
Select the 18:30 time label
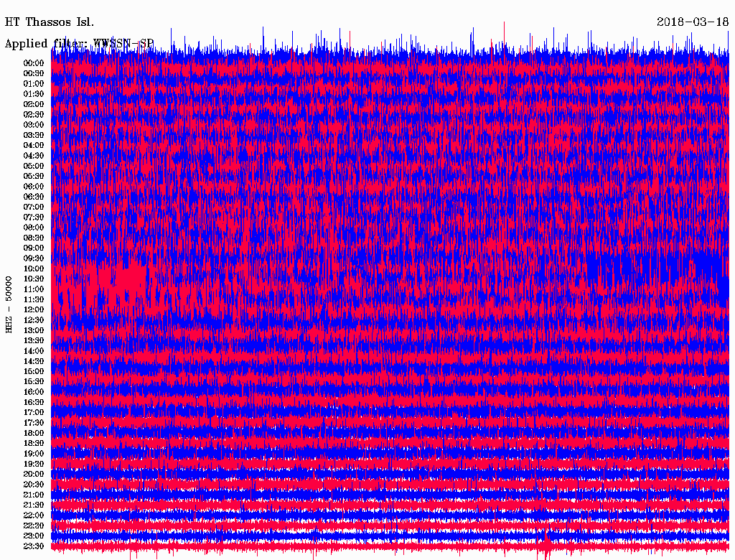[34, 443]
